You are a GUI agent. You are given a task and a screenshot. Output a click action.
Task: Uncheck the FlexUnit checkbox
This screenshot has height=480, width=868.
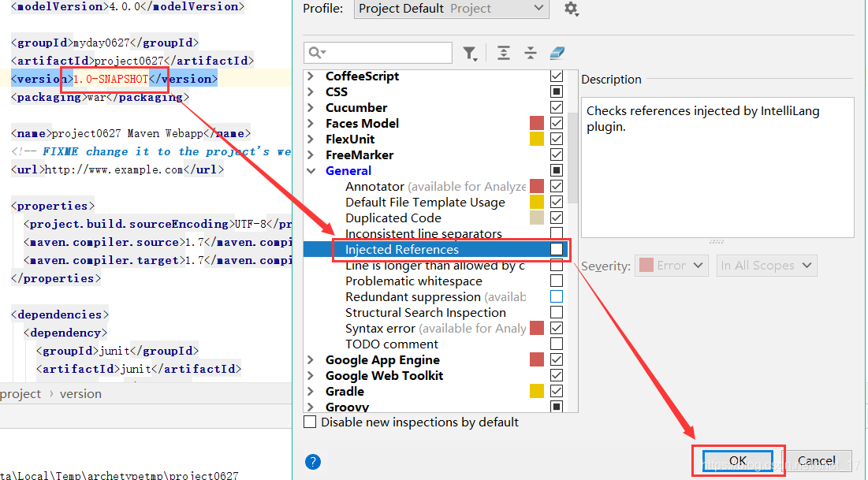click(557, 139)
